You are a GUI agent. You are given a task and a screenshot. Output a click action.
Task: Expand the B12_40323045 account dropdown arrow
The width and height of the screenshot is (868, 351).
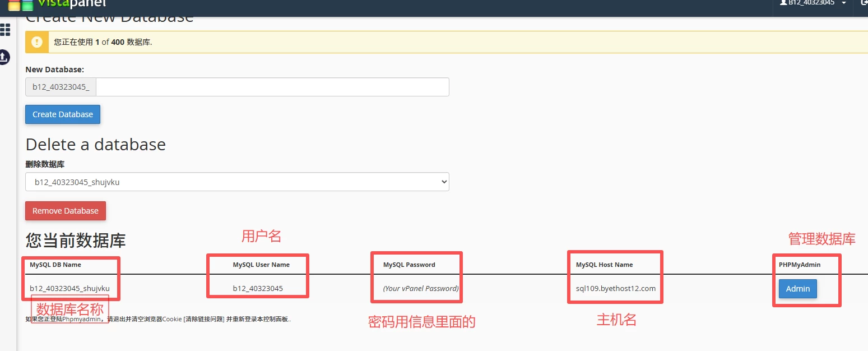pos(844,3)
